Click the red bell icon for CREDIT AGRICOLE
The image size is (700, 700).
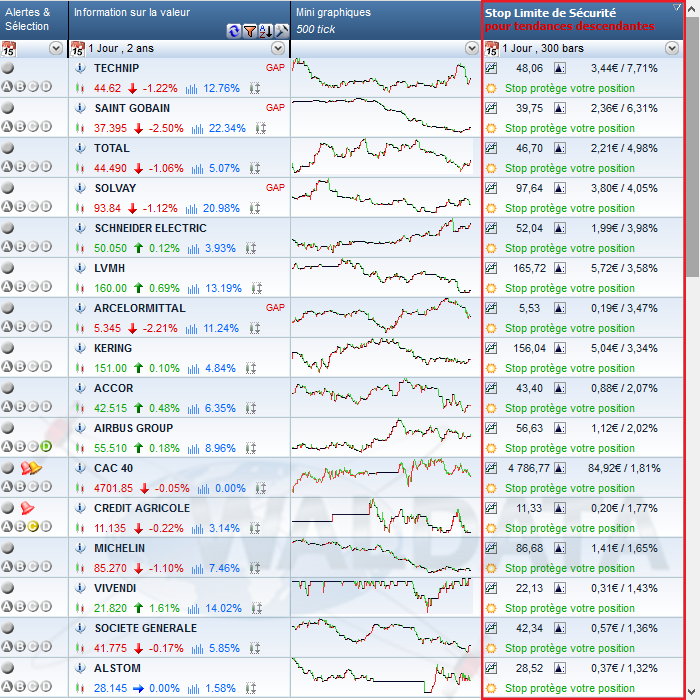(27, 508)
